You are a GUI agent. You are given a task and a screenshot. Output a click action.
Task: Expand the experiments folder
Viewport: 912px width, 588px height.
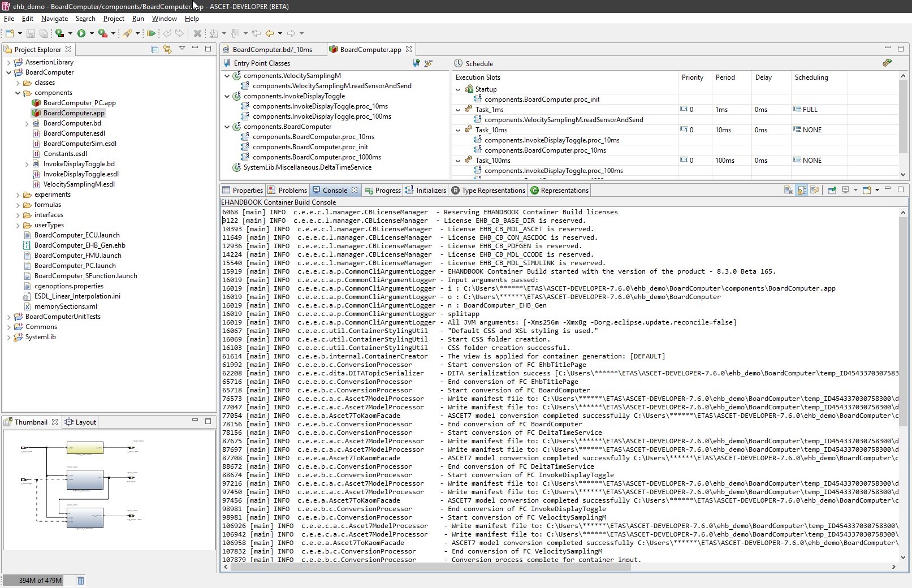pyautogui.click(x=18, y=194)
